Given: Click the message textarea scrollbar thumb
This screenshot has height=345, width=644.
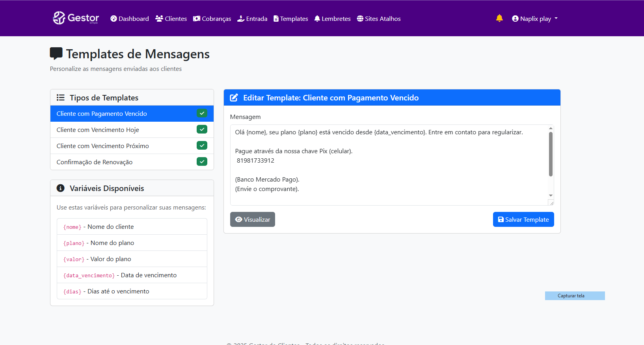Looking at the screenshot, I should tap(551, 154).
